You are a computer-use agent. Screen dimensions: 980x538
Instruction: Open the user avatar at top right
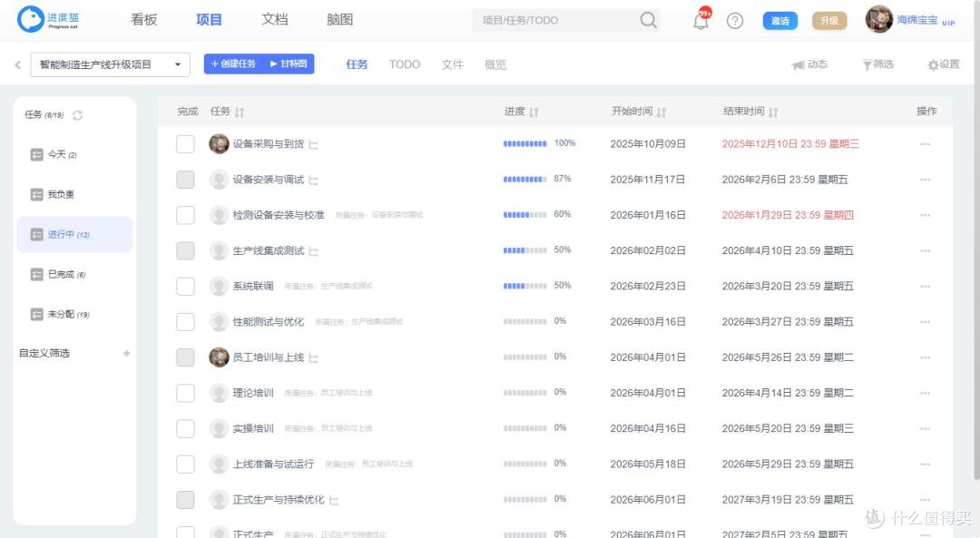[x=878, y=19]
